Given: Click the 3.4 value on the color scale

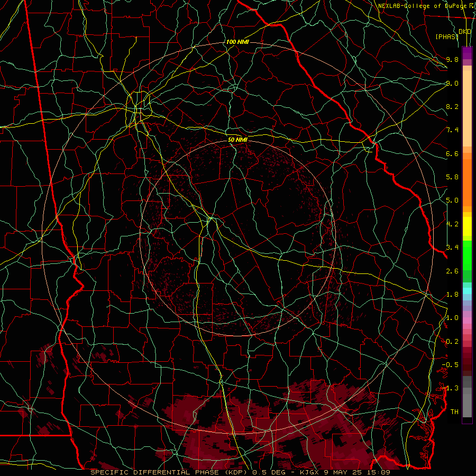Looking at the screenshot, I should click(x=452, y=248).
